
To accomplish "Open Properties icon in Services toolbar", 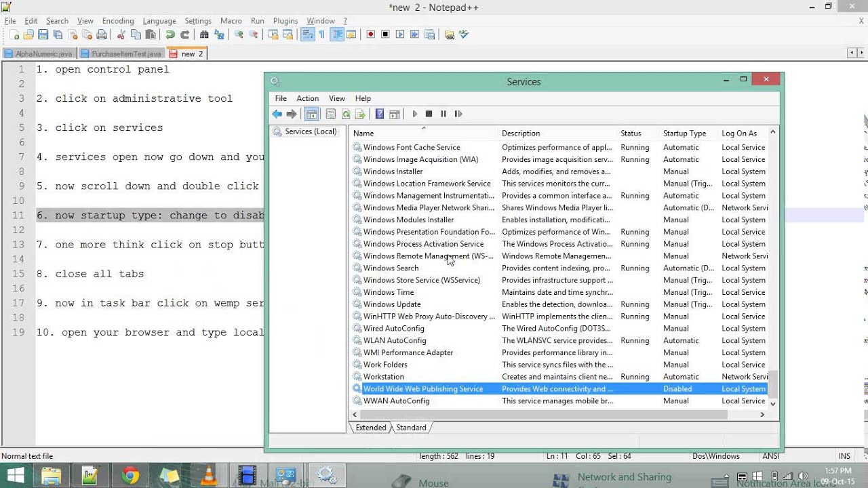I will pyautogui.click(x=331, y=114).
